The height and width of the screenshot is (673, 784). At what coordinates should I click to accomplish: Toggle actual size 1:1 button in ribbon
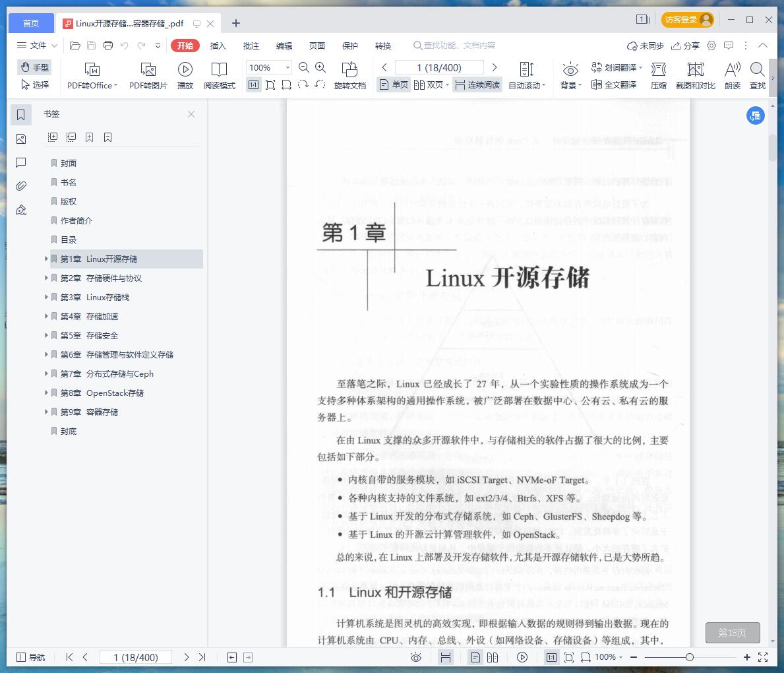[253, 84]
